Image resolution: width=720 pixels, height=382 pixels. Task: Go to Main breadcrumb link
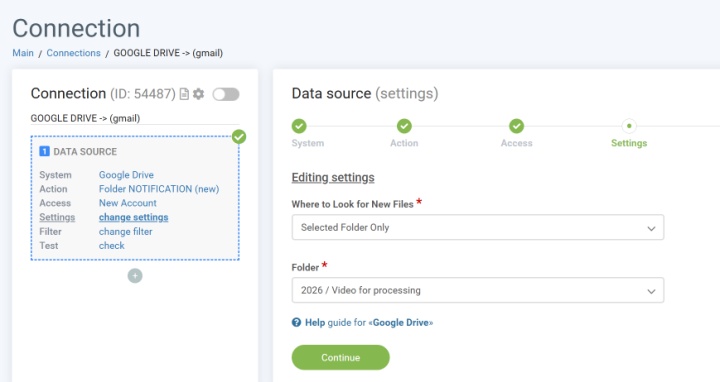[23, 53]
